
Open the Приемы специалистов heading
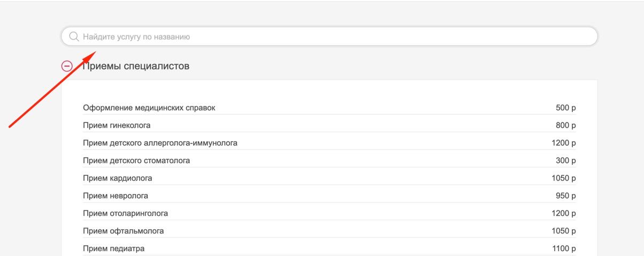coord(136,66)
